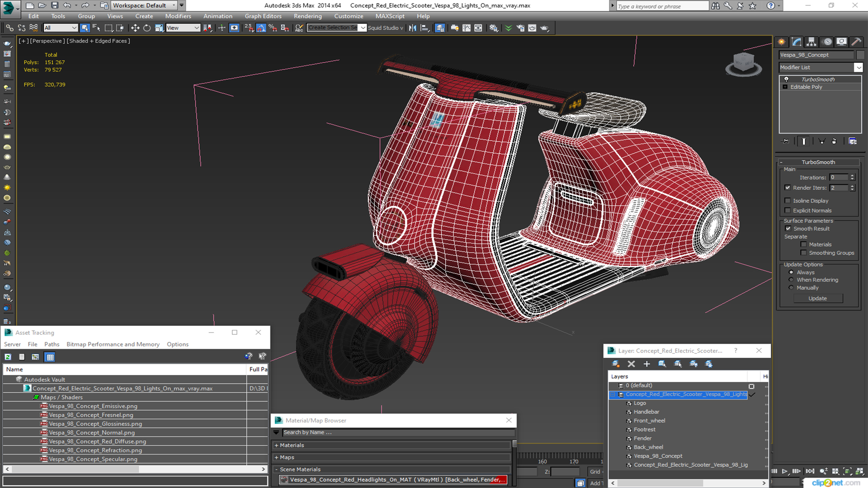This screenshot has width=868, height=488.
Task: Open the Modifiers menu
Action: [178, 16]
